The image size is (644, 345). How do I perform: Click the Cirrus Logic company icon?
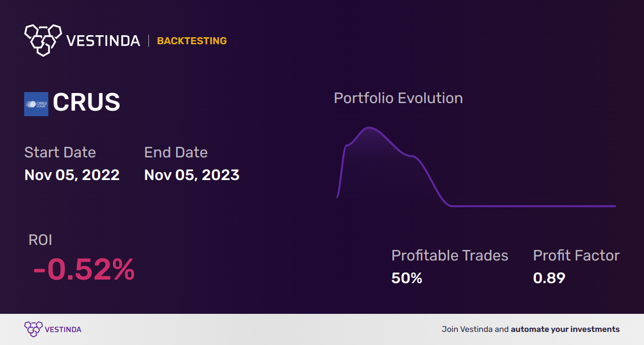click(36, 104)
